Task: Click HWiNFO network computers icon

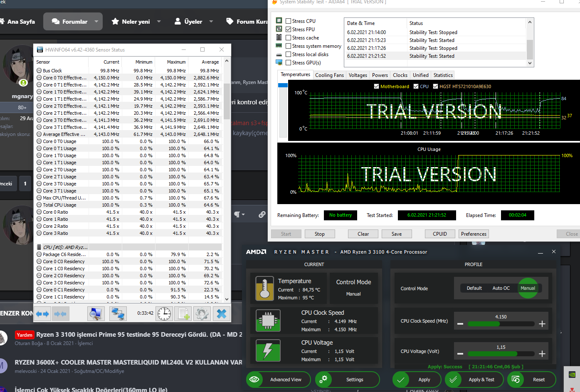Action: [x=118, y=313]
